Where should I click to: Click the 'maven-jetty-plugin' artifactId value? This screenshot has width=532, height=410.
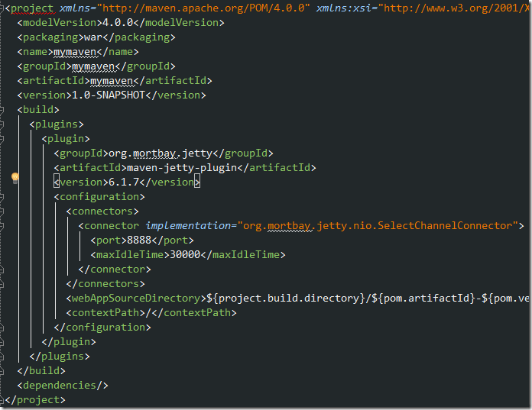(182, 168)
